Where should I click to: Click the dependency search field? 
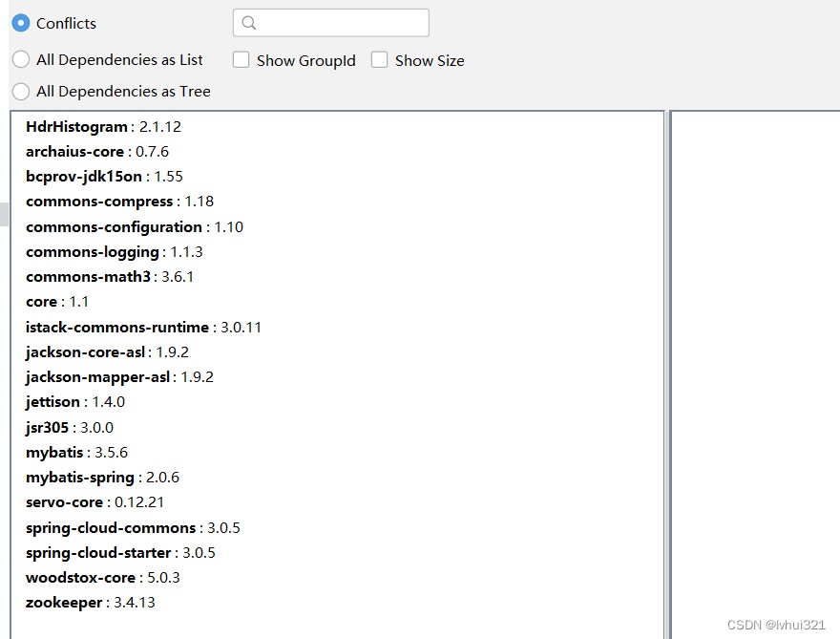(x=331, y=23)
